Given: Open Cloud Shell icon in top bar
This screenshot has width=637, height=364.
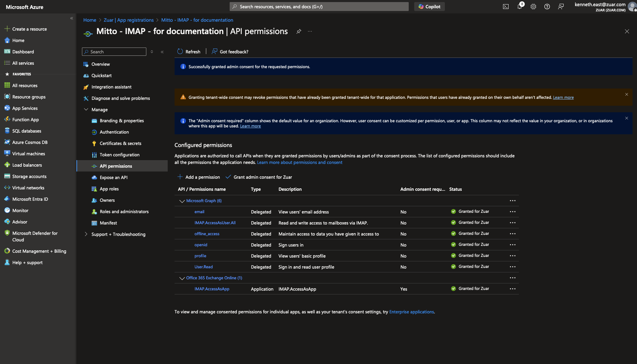Looking at the screenshot, I should (x=506, y=7).
